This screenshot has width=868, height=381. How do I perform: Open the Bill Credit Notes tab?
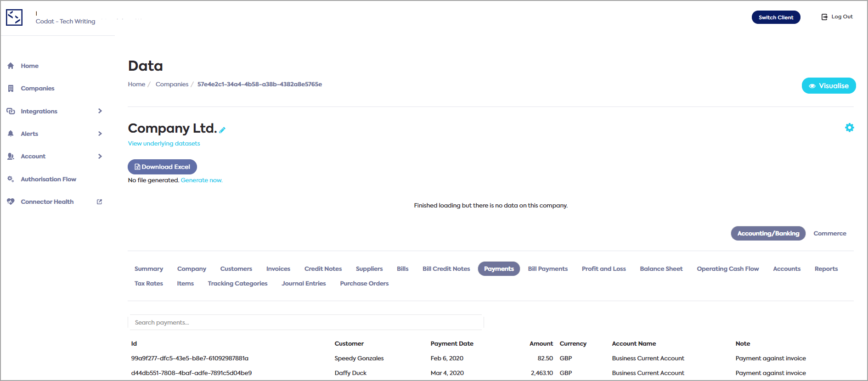[x=446, y=269]
